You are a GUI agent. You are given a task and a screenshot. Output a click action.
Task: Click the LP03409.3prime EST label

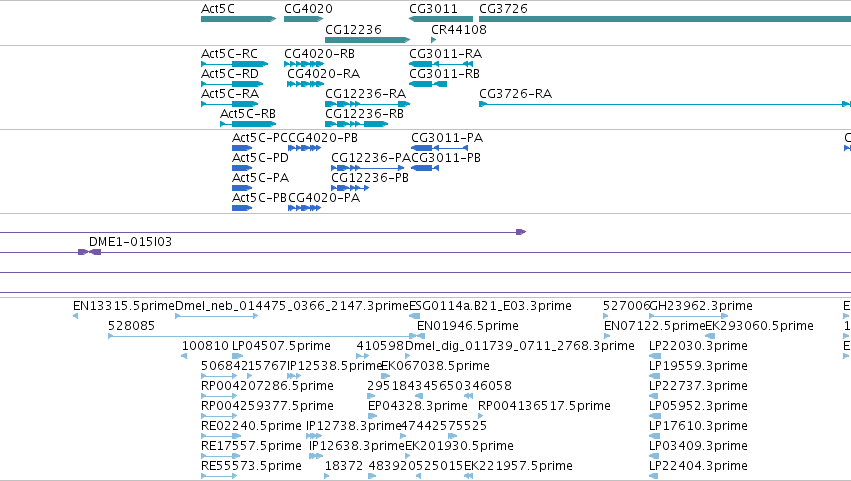(x=698, y=447)
